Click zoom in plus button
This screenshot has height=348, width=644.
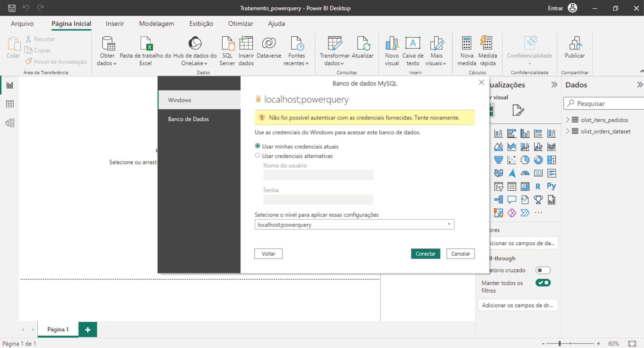598,343
